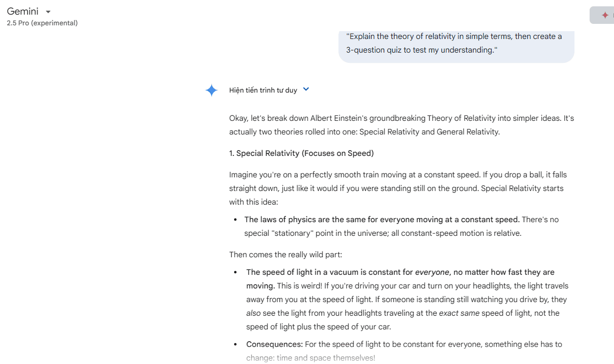Click the paragraph starting "Okay, let's break down"

(x=401, y=125)
